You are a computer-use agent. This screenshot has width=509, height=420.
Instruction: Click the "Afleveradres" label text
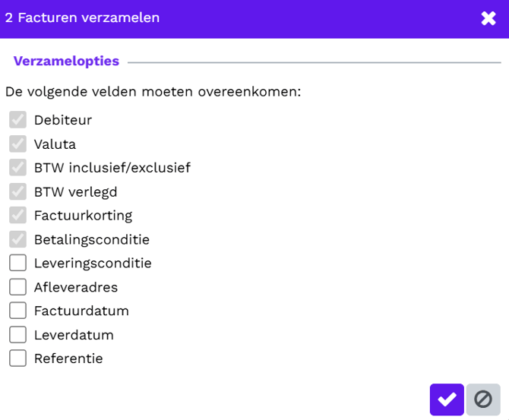click(76, 287)
